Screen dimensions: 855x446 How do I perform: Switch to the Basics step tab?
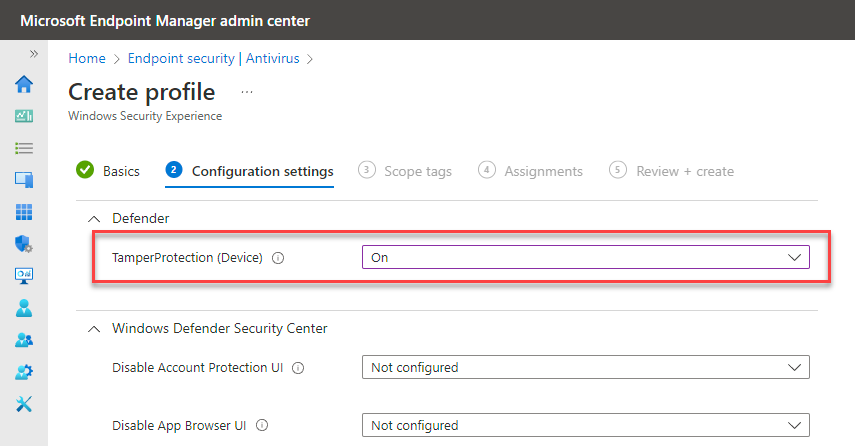108,171
